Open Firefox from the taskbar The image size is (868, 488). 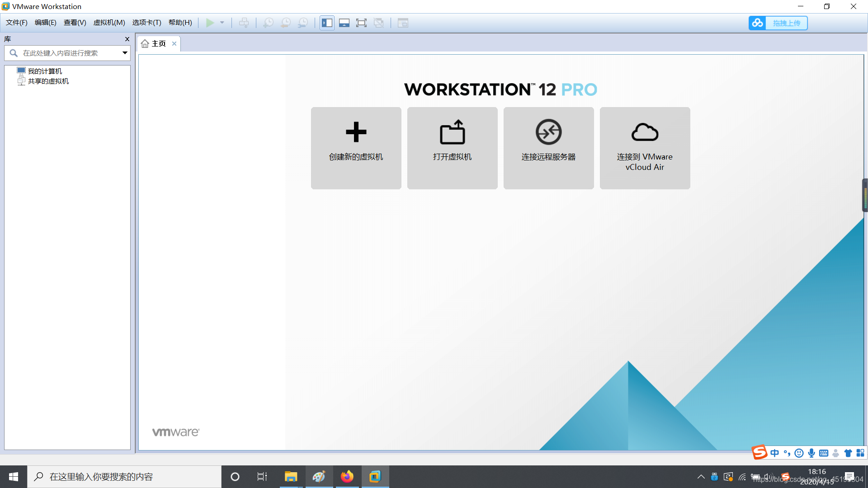347,477
